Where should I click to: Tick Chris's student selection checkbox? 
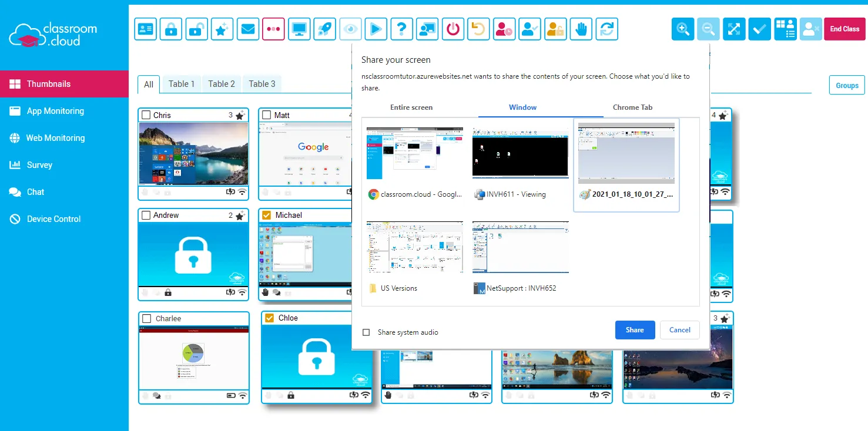point(145,115)
